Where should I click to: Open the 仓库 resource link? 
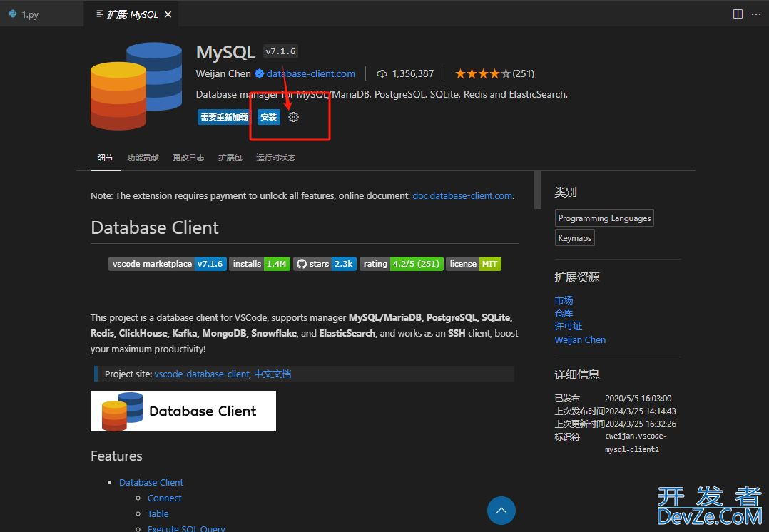coord(564,313)
